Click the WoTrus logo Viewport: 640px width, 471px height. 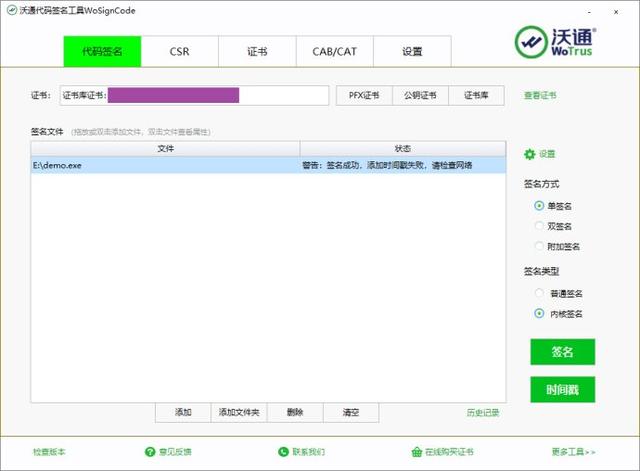[x=555, y=42]
